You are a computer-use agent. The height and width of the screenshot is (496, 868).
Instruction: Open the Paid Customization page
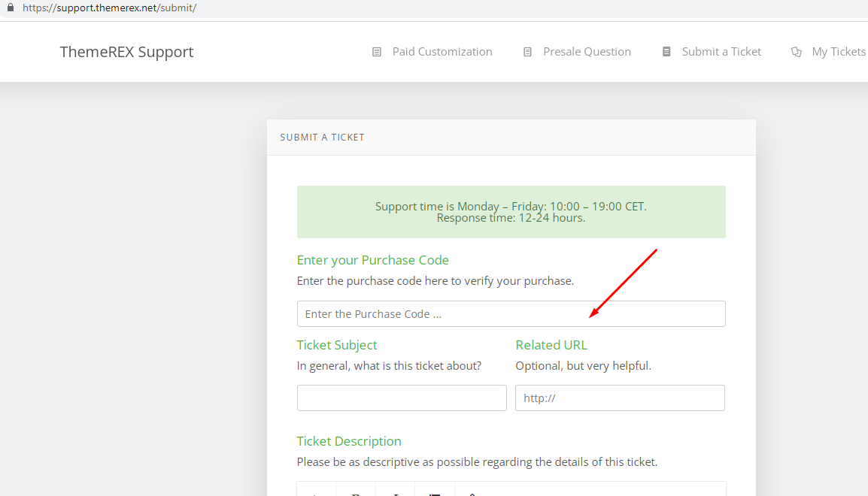442,51
